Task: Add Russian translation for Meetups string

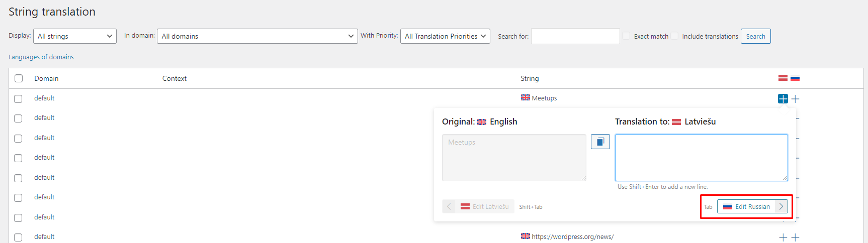Action: (x=795, y=99)
